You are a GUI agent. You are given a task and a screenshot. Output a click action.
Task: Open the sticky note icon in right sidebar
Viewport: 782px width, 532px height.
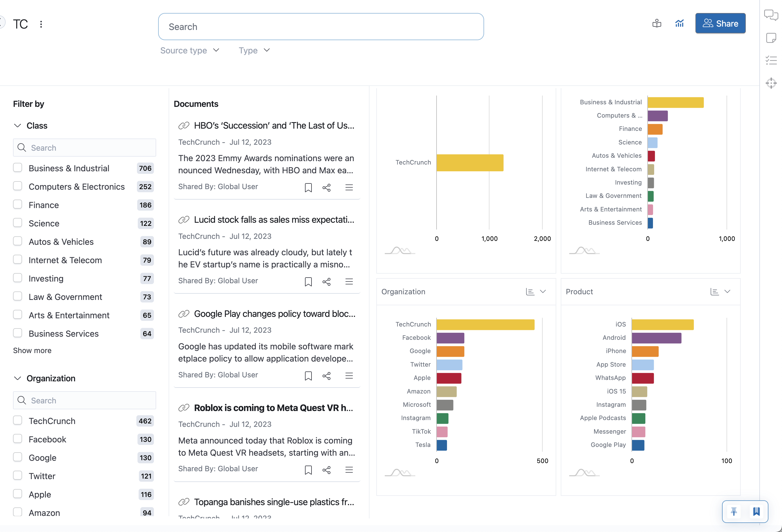coord(771,38)
